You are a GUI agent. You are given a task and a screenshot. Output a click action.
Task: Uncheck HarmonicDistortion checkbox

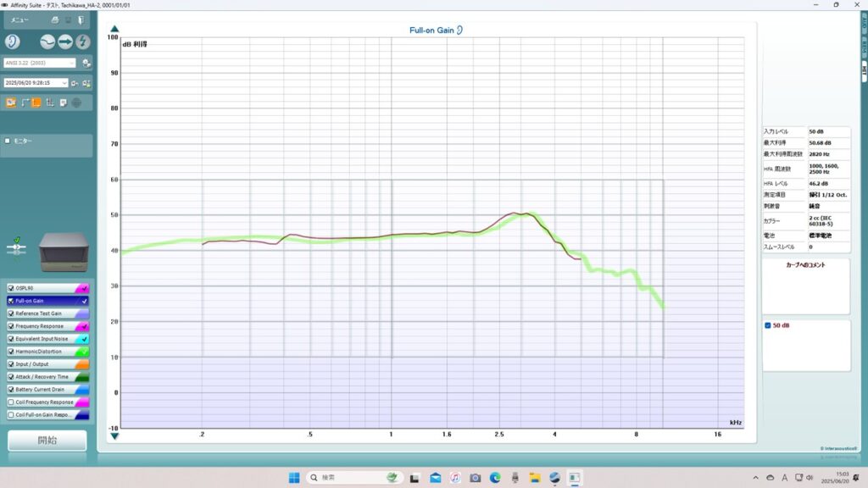coord(10,352)
